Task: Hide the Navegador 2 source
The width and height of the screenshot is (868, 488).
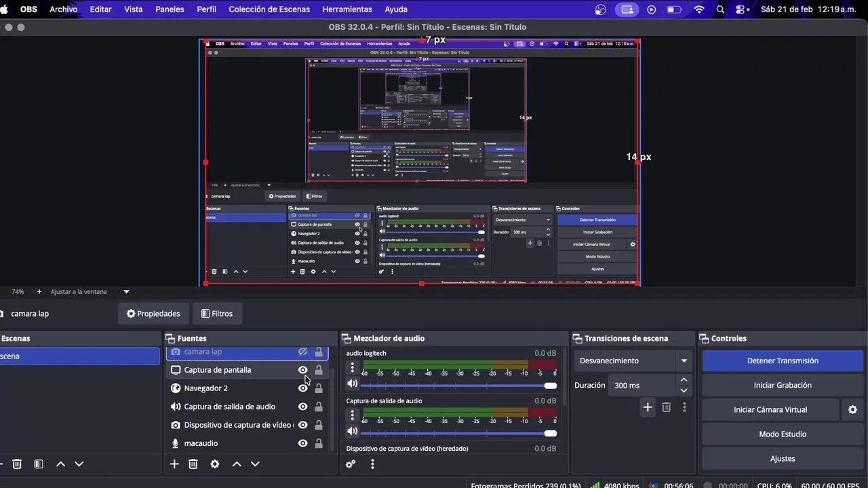Action: coord(303,388)
